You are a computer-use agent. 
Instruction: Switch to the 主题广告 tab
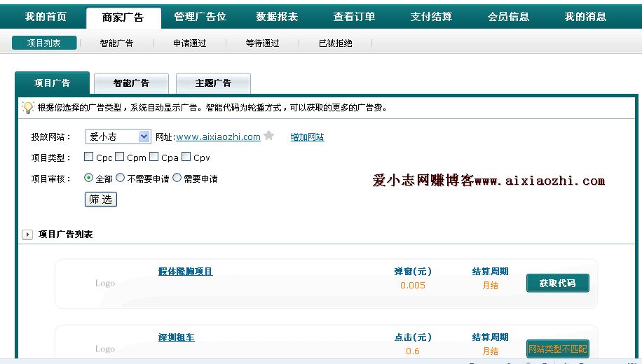[x=213, y=83]
